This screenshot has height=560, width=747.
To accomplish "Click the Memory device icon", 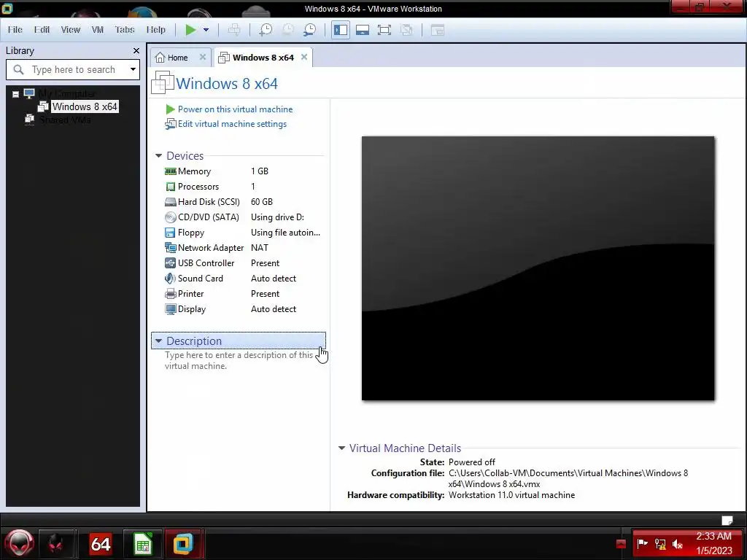I will pyautogui.click(x=170, y=171).
